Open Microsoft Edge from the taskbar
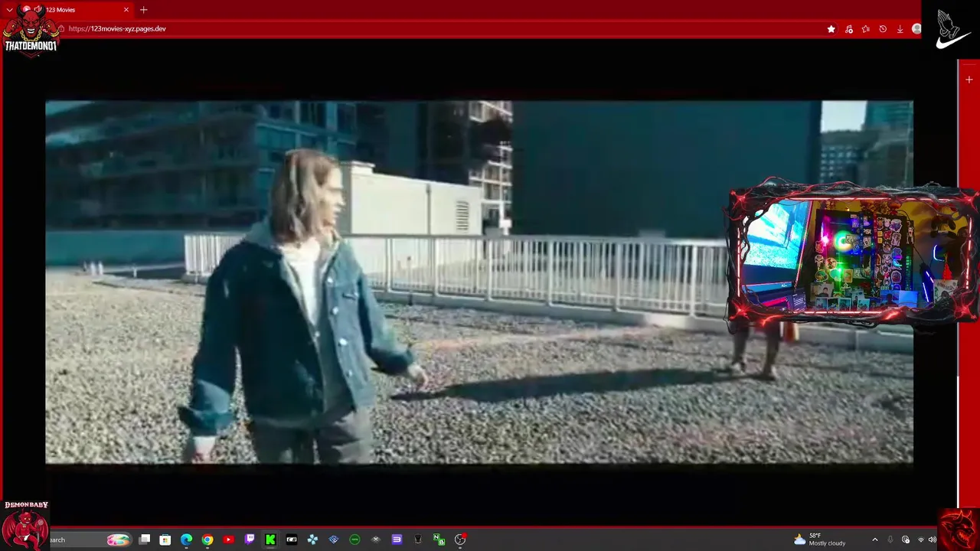Screen dimensions: 980x551 click(x=186, y=540)
